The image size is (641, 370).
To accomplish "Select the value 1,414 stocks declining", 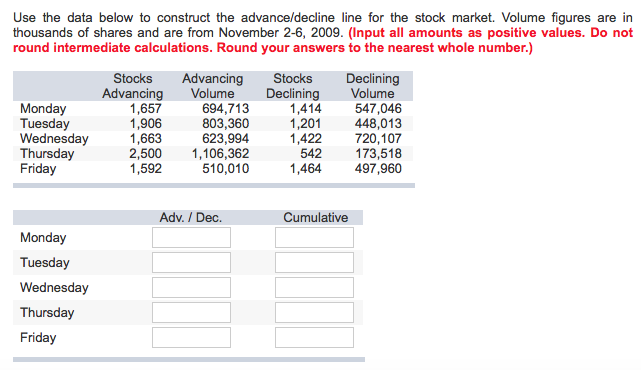I will click(x=305, y=109).
